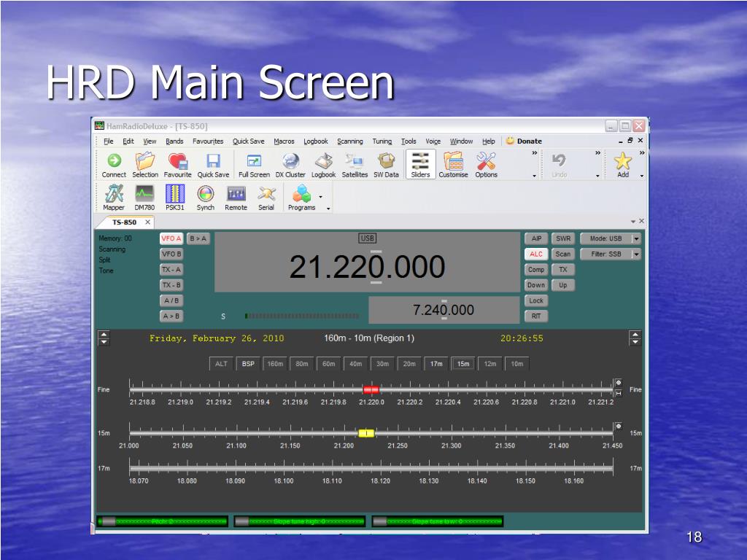Open the Favourites menu
747x560 pixels.
tap(208, 141)
